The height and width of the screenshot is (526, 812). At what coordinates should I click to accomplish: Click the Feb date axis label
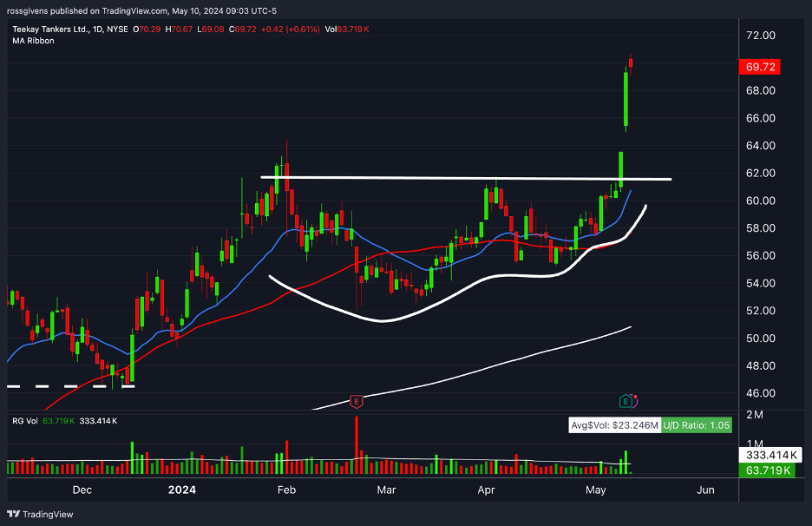pos(286,490)
